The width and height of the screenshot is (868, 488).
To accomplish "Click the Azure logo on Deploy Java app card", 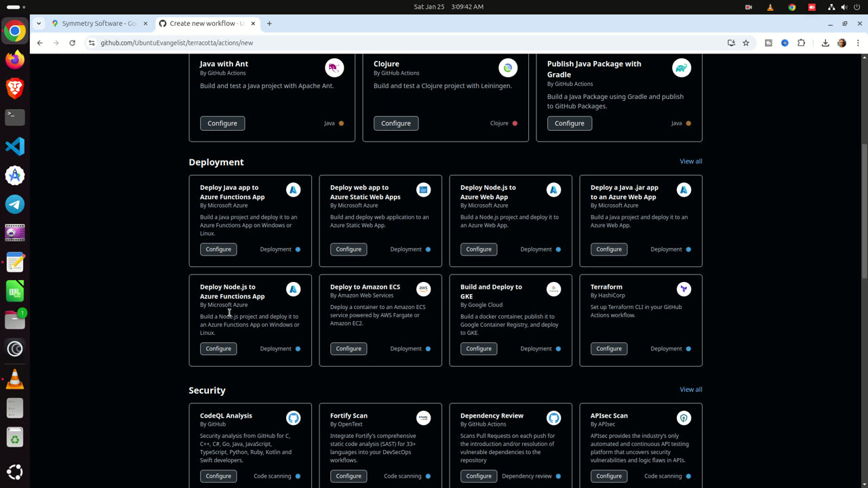I will (293, 190).
